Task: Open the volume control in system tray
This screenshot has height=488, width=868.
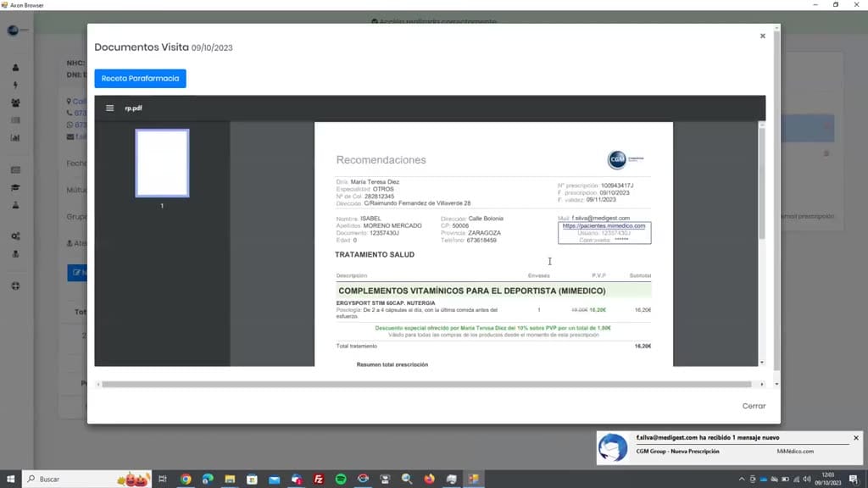Action: click(807, 480)
